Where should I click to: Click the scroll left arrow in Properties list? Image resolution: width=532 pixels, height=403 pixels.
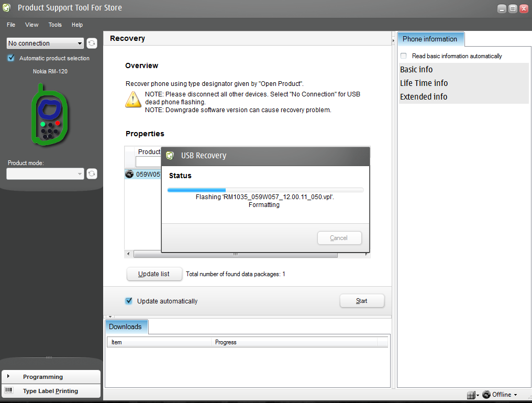tap(128, 254)
